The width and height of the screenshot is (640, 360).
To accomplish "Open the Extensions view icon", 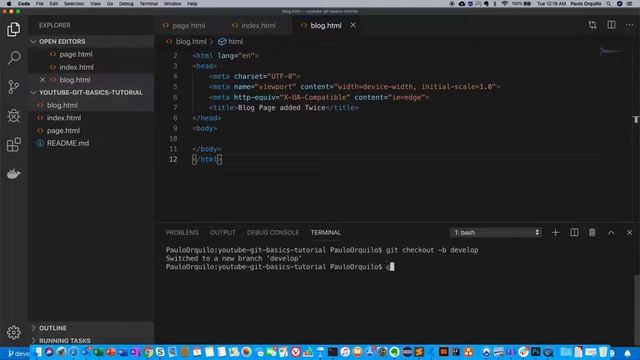I will (x=13, y=144).
